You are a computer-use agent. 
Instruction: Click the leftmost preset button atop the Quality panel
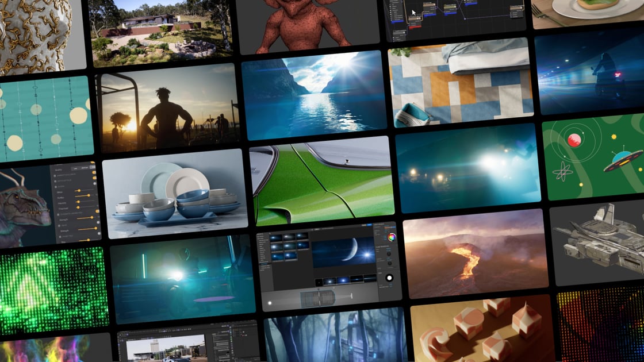[x=75, y=167]
